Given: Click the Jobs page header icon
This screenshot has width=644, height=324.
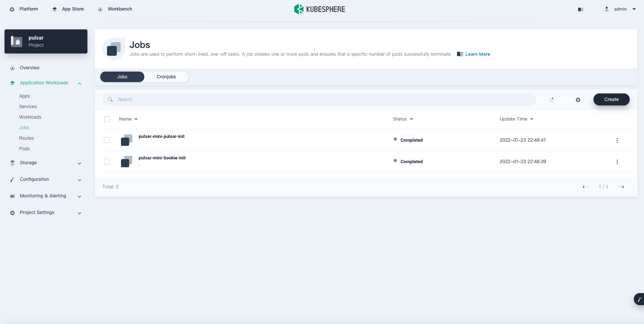Looking at the screenshot, I should click(114, 49).
